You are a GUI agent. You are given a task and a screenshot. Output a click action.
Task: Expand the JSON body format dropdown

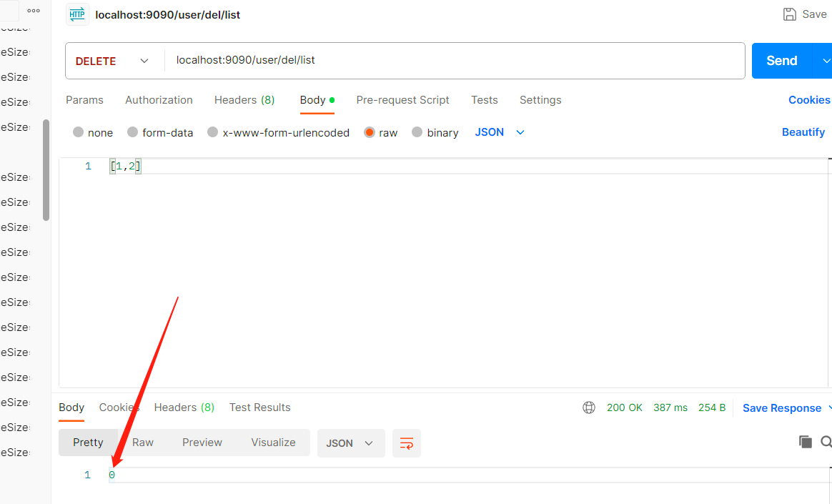[500, 132]
